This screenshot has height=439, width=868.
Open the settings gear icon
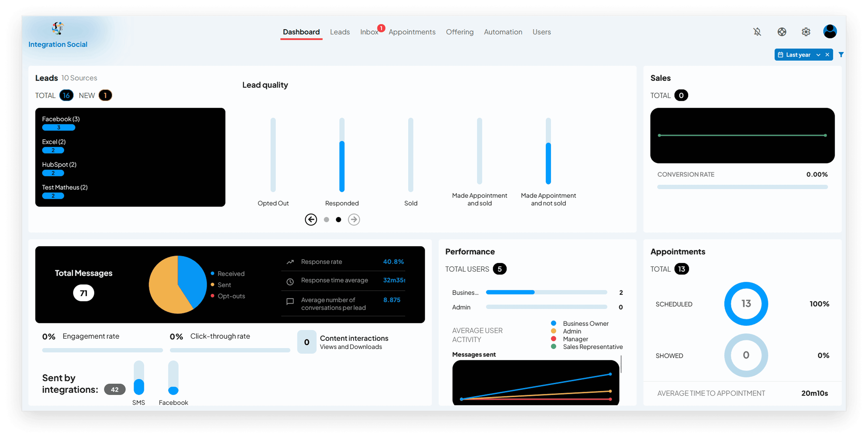[806, 32]
